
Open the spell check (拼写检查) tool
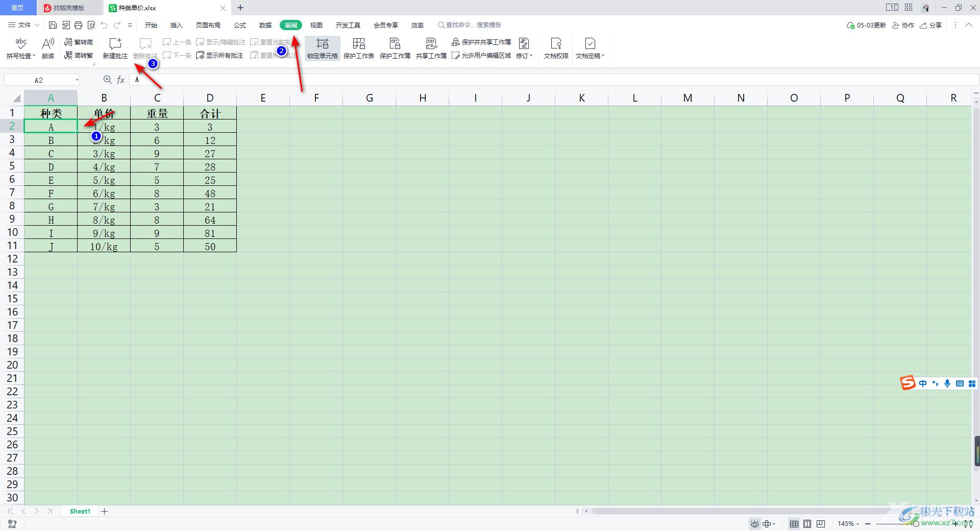21,49
